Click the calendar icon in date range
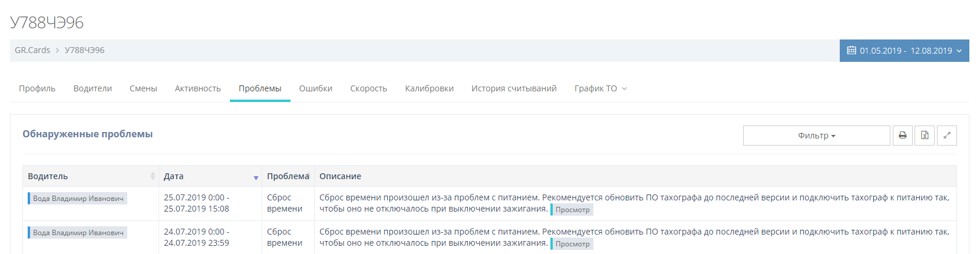The image size is (980, 254). pos(852,51)
